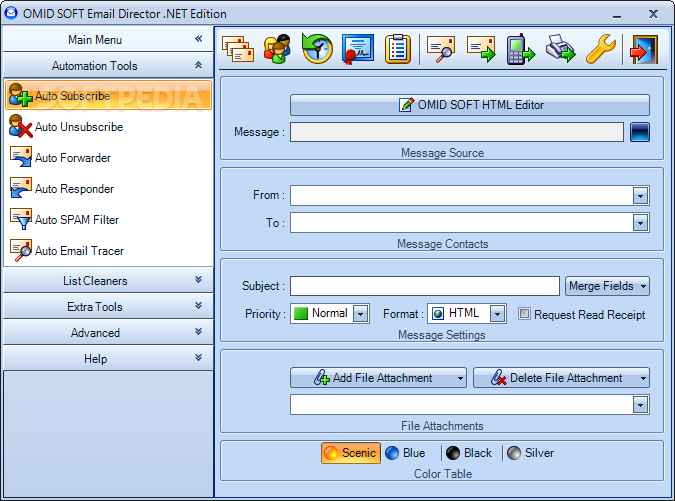Open the Format HTML dropdown
The height and width of the screenshot is (501, 675).
click(x=498, y=313)
